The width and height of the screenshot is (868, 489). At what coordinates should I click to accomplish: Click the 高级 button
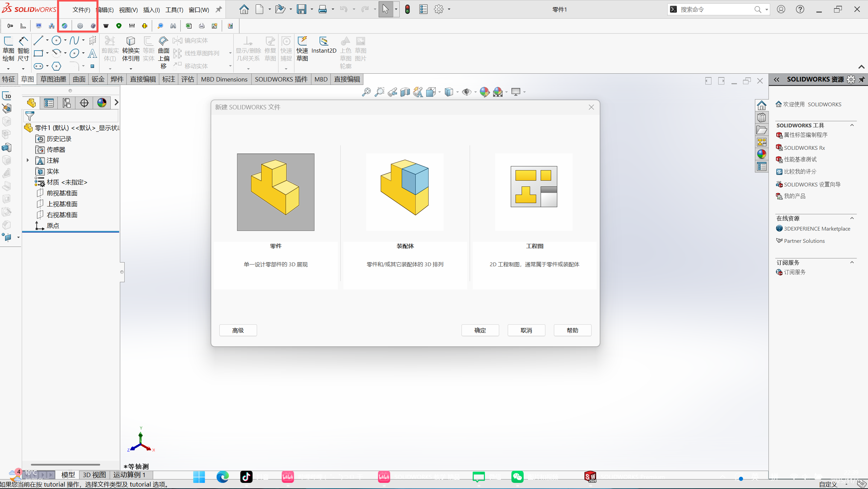click(238, 330)
